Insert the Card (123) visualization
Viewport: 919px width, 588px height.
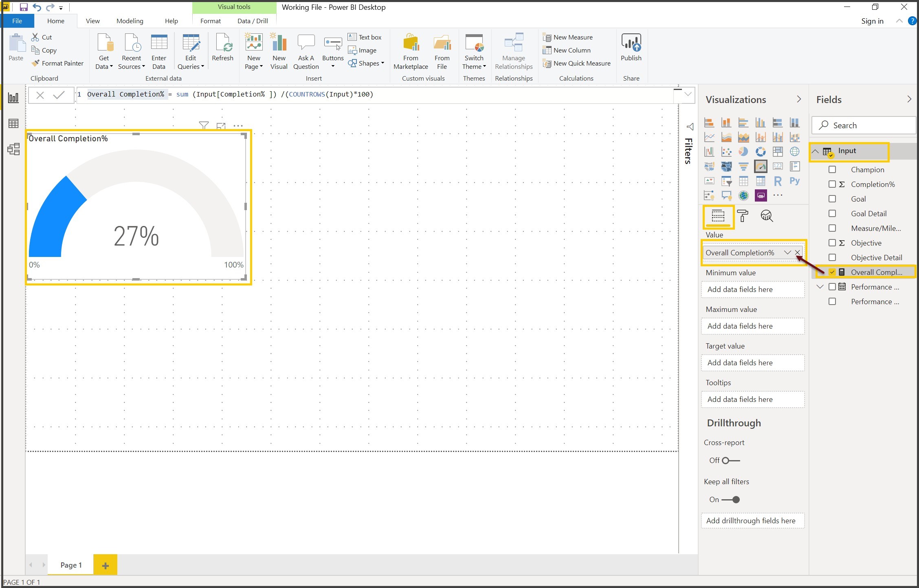click(777, 166)
